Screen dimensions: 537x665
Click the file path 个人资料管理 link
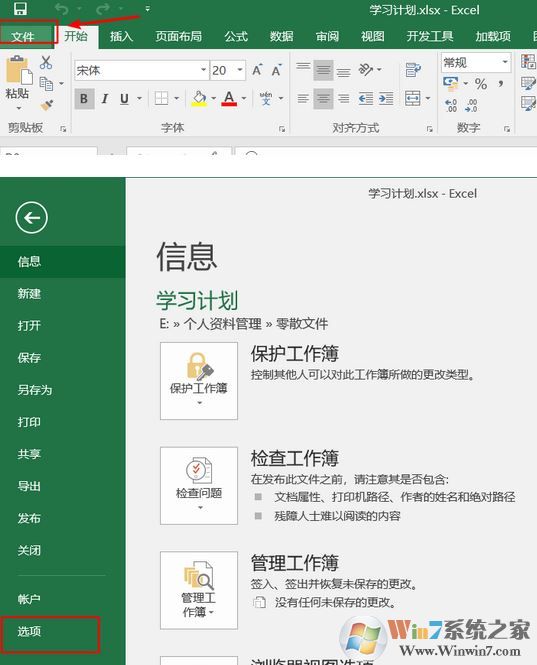(223, 324)
